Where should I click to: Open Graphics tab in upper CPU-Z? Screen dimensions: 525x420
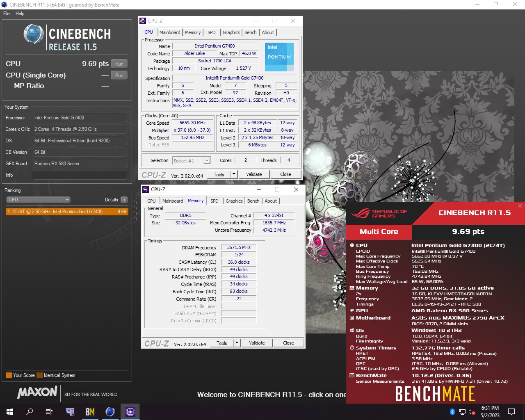(231, 32)
